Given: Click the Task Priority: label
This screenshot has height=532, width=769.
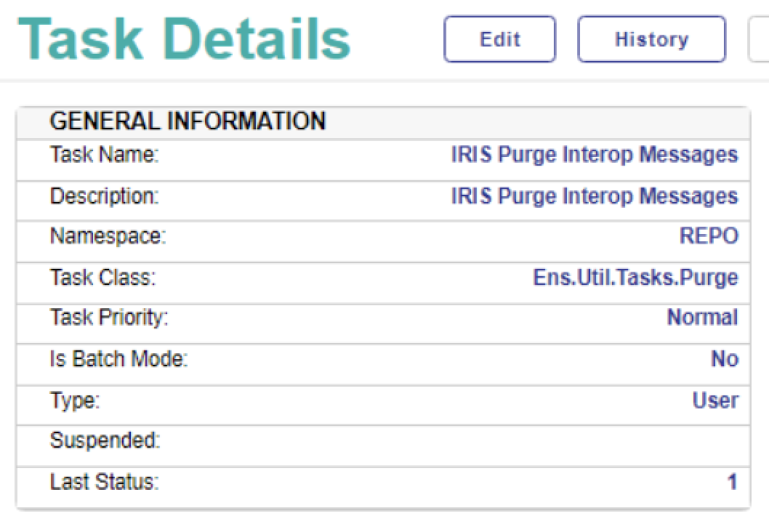Looking at the screenshot, I should pyautogui.click(x=109, y=318).
